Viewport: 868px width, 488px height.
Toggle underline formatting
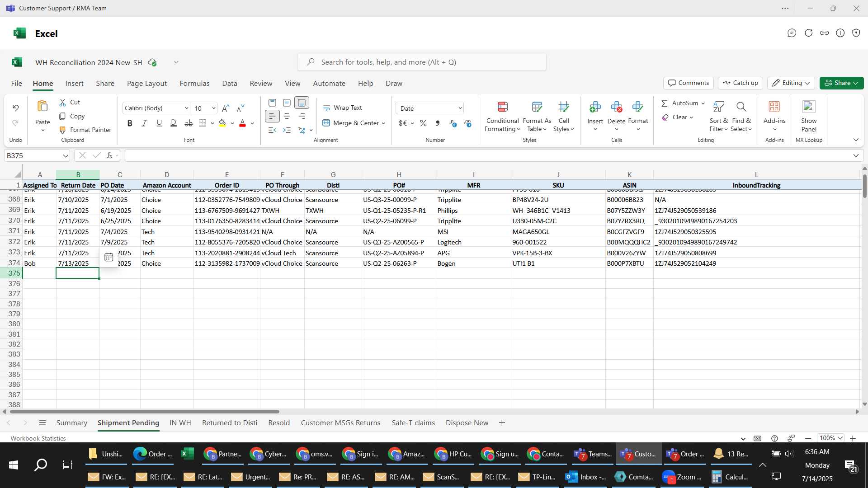pyautogui.click(x=159, y=123)
